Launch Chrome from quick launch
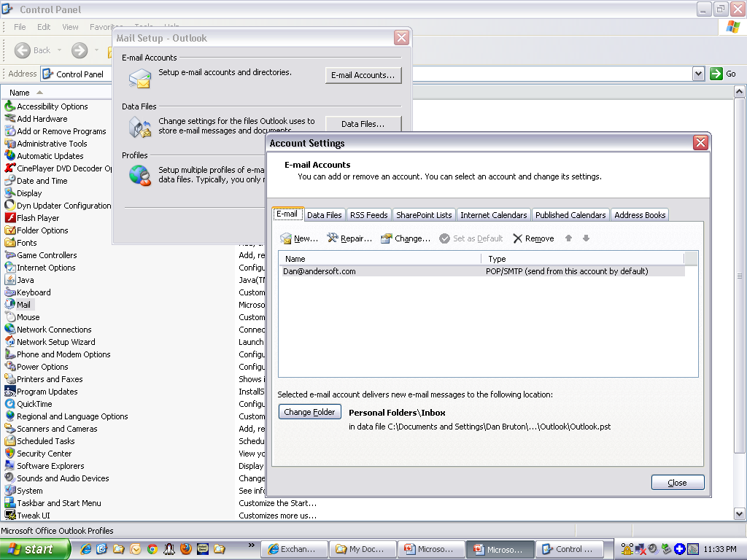The width and height of the screenshot is (747, 560). click(152, 549)
